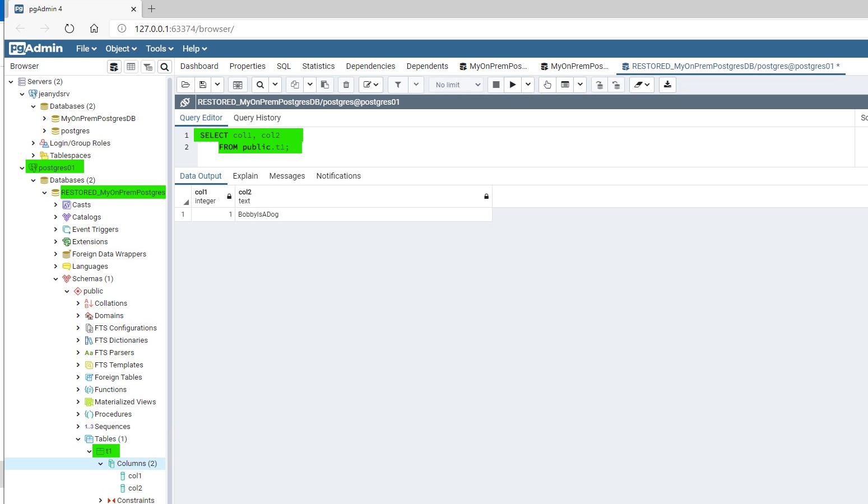This screenshot has height=504, width=868.
Task: Open file icon in query toolbar
Action: (185, 85)
